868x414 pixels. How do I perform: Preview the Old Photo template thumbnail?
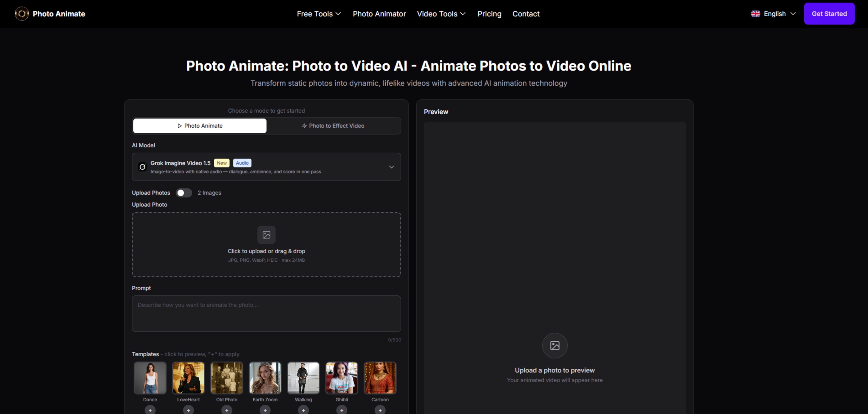(227, 378)
